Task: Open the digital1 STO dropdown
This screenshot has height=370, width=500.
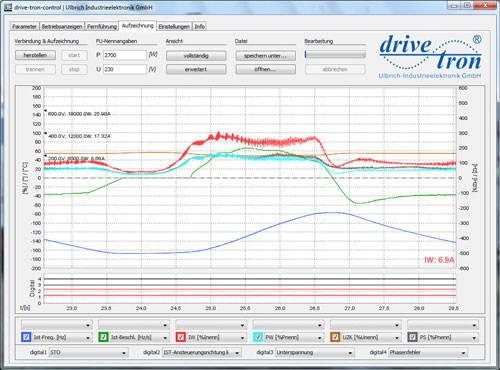Action: [x=88, y=352]
